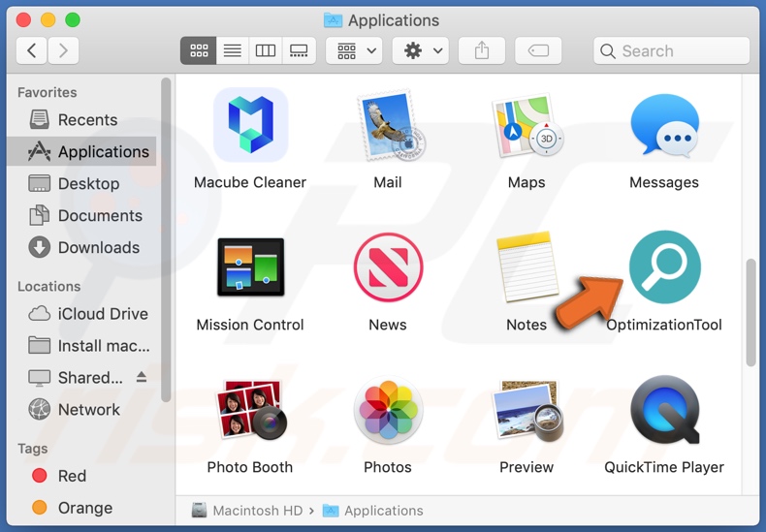
Task: Click the Edit Tags toolbar button
Action: pyautogui.click(x=538, y=50)
